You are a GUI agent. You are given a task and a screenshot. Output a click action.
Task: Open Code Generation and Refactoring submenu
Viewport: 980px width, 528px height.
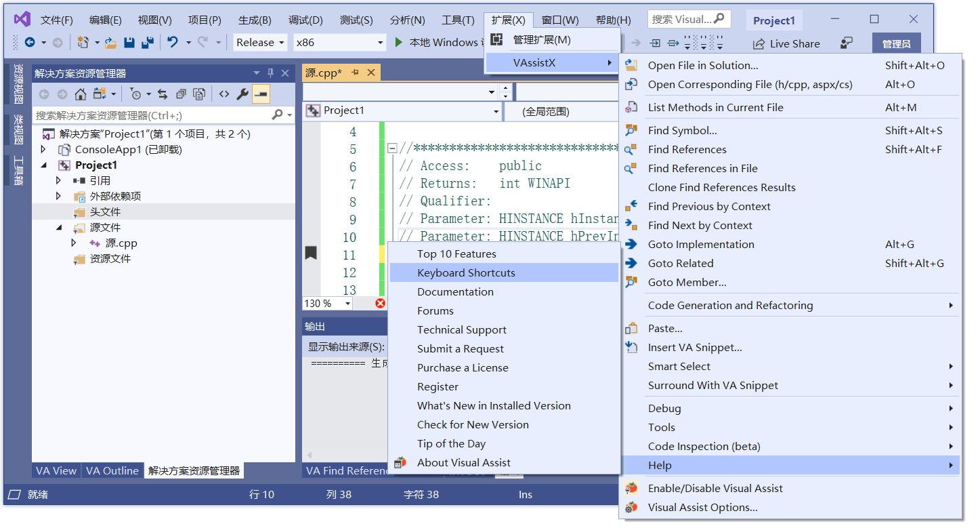click(x=730, y=305)
